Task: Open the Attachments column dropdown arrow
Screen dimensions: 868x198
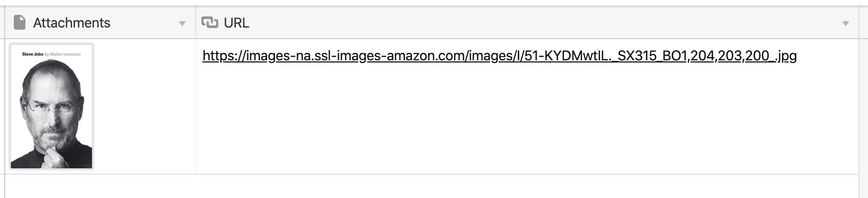Action: point(182,23)
